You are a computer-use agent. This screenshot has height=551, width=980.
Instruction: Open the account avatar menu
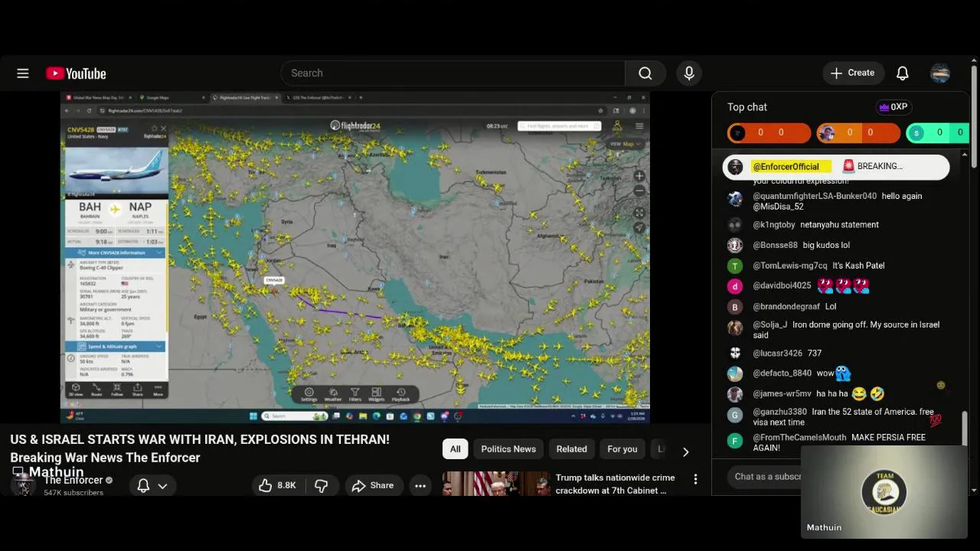pyautogui.click(x=940, y=73)
